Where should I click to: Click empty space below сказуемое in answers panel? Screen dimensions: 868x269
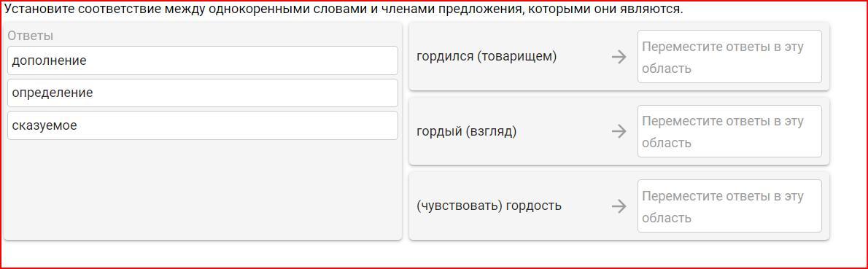203,188
